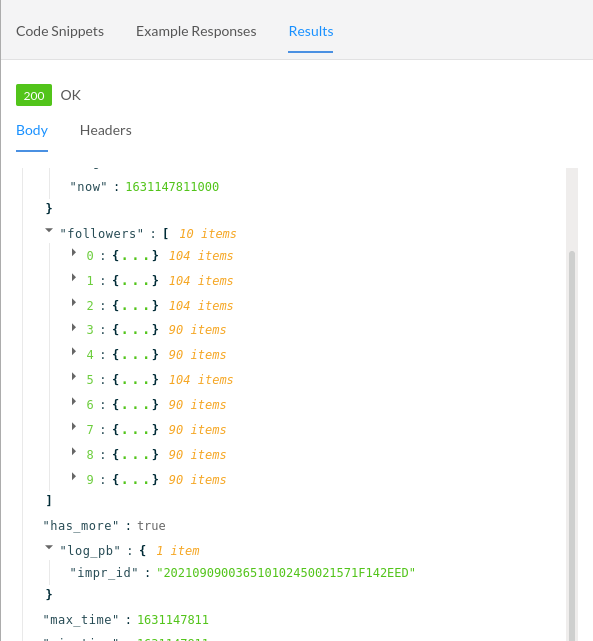
Task: Click the "1 item" label of log_pb
Action: click(178, 551)
